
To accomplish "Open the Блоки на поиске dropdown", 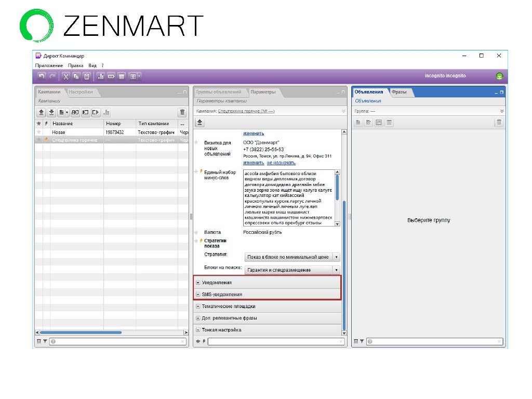I will pos(292,270).
